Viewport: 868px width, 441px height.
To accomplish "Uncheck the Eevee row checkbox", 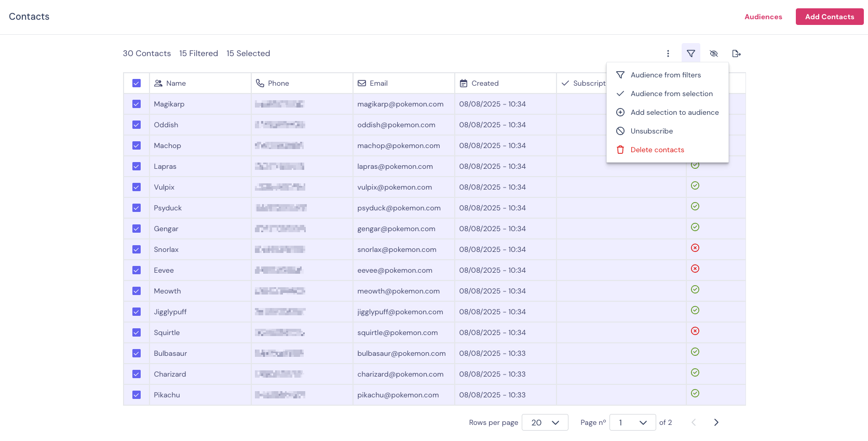I will click(x=137, y=270).
